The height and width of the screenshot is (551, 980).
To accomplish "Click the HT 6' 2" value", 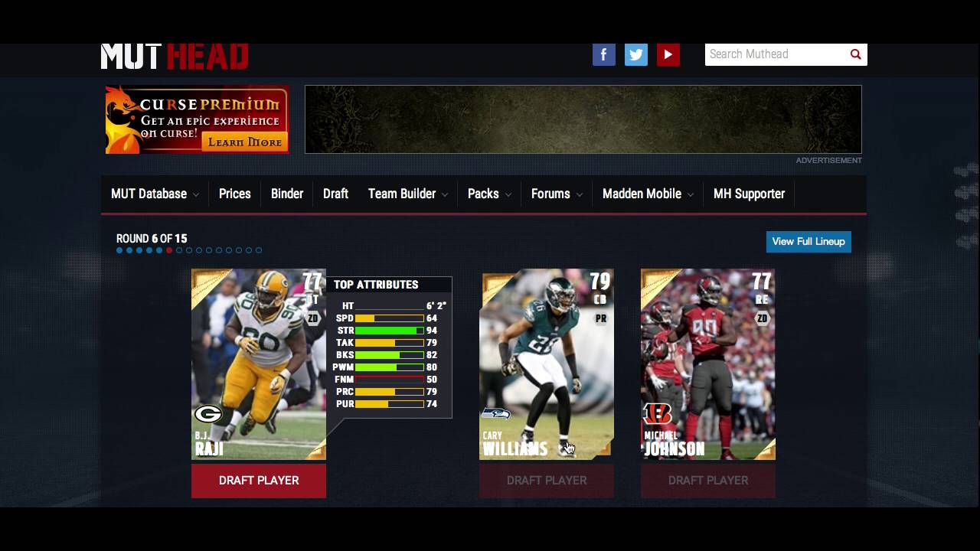I will tap(436, 306).
